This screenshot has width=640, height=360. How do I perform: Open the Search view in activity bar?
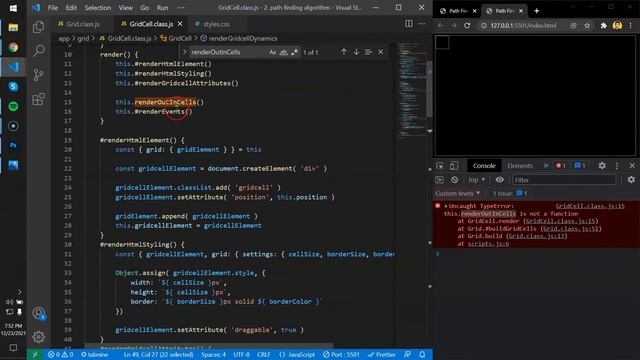[39, 51]
